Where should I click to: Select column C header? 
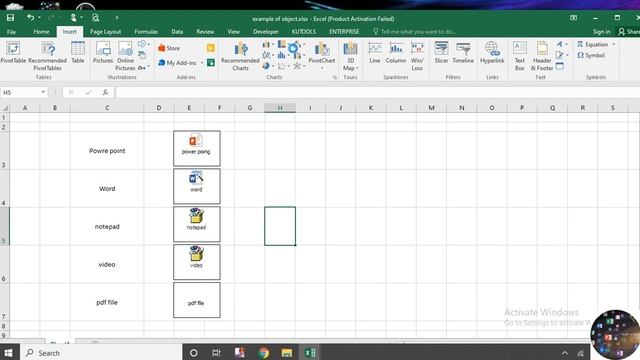(107, 108)
